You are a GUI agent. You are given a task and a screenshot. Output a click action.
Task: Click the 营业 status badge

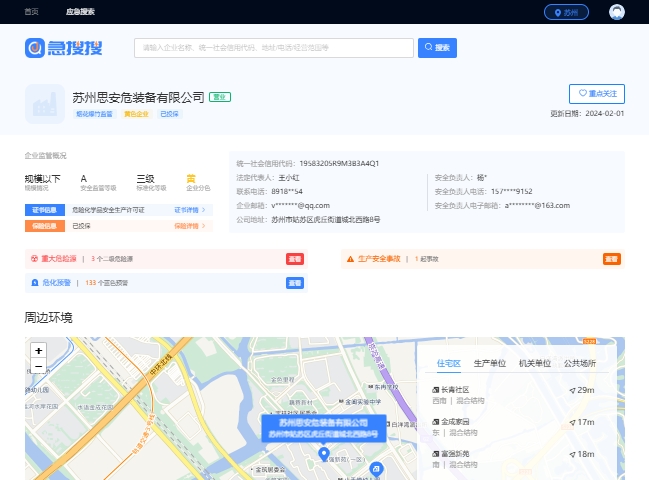tap(220, 97)
